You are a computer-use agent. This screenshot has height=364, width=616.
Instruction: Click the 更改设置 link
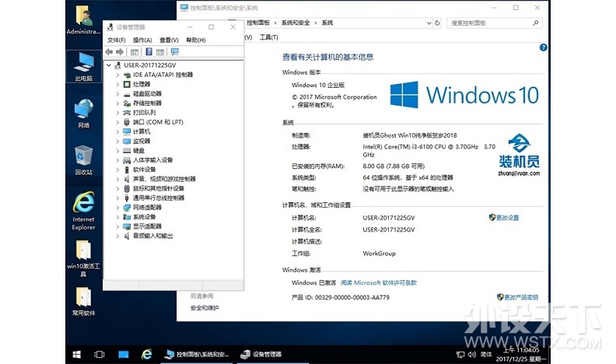(504, 218)
